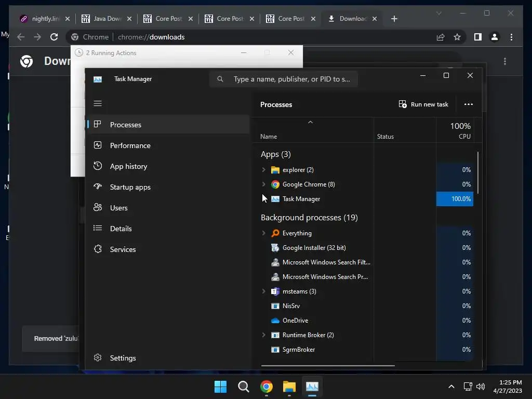Select Microsoft Windows Search Filter process
Screen dimensions: 532x399
(363, 262)
